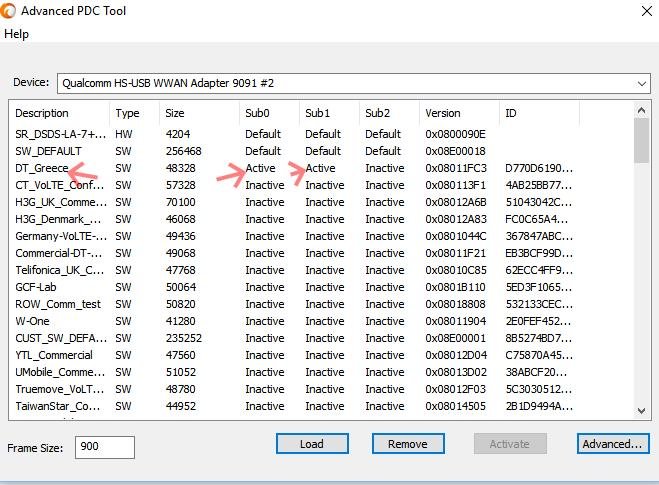Click the list scrollbar down arrow

pyautogui.click(x=641, y=411)
